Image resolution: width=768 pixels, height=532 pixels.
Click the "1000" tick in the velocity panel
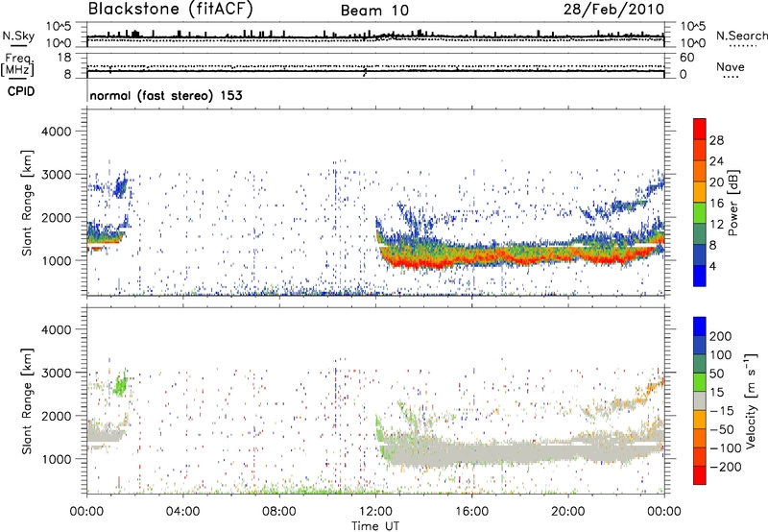point(56,459)
